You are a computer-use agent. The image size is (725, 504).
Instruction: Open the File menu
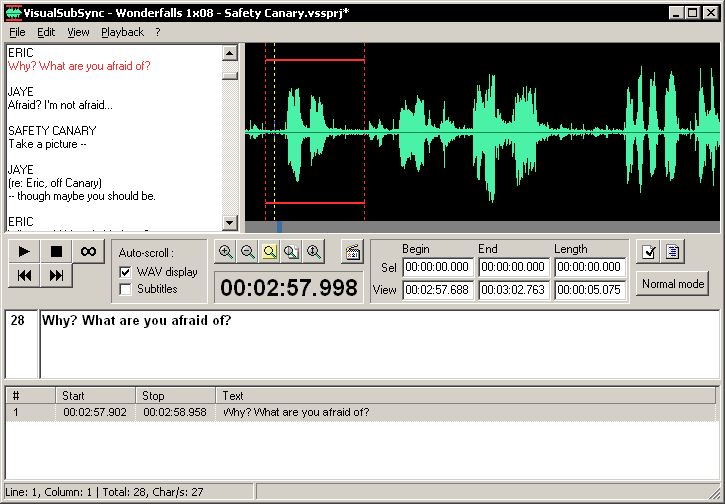(x=17, y=32)
